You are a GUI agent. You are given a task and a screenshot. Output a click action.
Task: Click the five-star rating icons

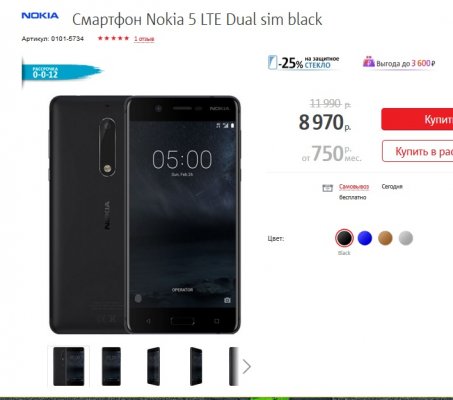[x=113, y=38]
